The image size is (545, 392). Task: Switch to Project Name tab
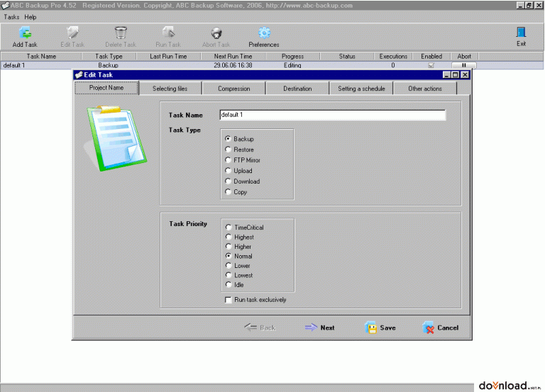point(106,88)
